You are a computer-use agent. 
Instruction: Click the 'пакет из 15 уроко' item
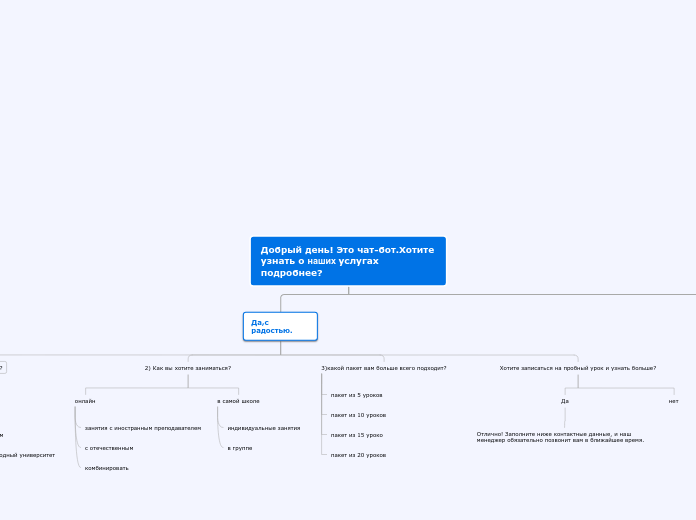[x=356, y=435]
